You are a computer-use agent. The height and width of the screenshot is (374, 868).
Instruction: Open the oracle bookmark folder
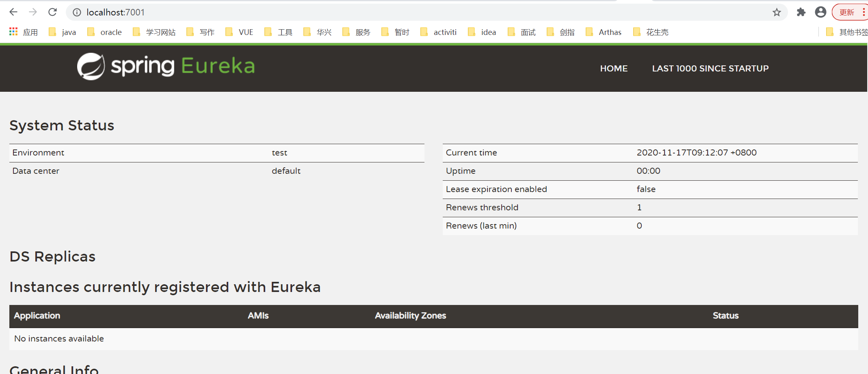(x=104, y=32)
